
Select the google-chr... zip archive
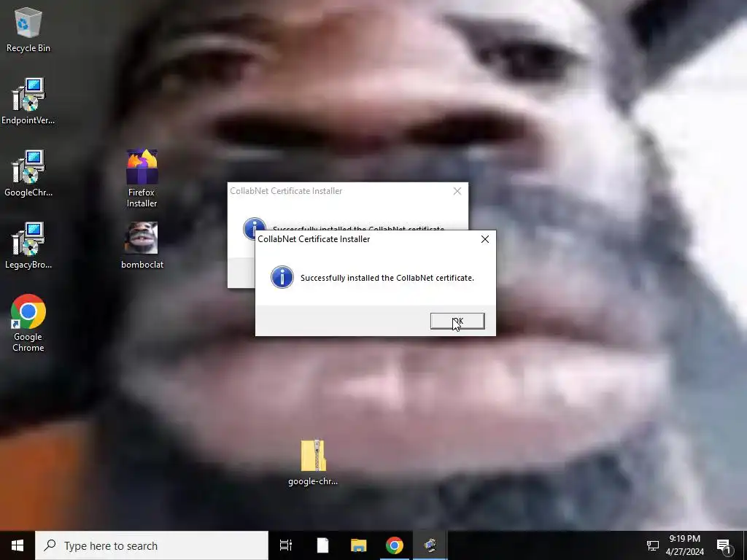click(x=313, y=462)
